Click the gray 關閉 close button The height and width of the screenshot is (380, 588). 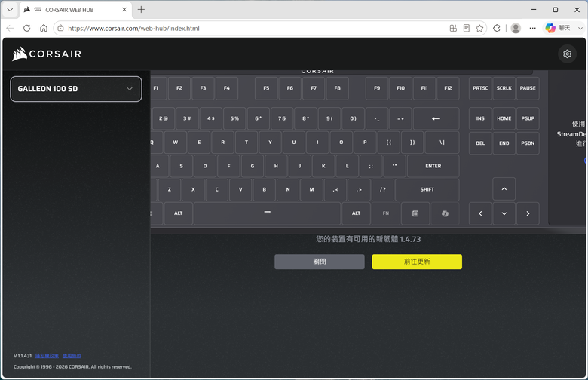(x=319, y=262)
